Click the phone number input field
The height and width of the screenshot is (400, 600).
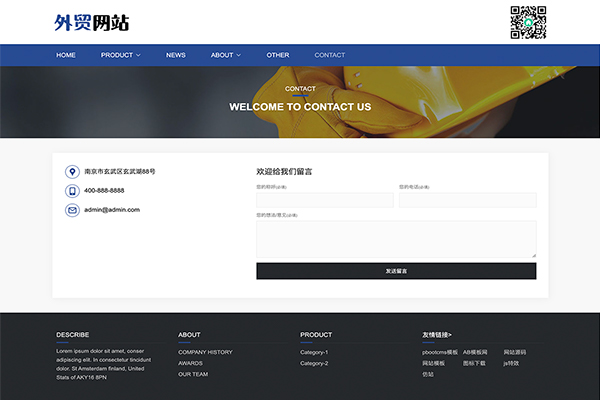click(467, 200)
